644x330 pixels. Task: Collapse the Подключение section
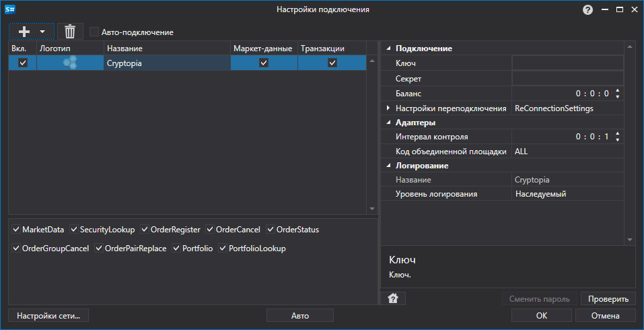[388, 48]
